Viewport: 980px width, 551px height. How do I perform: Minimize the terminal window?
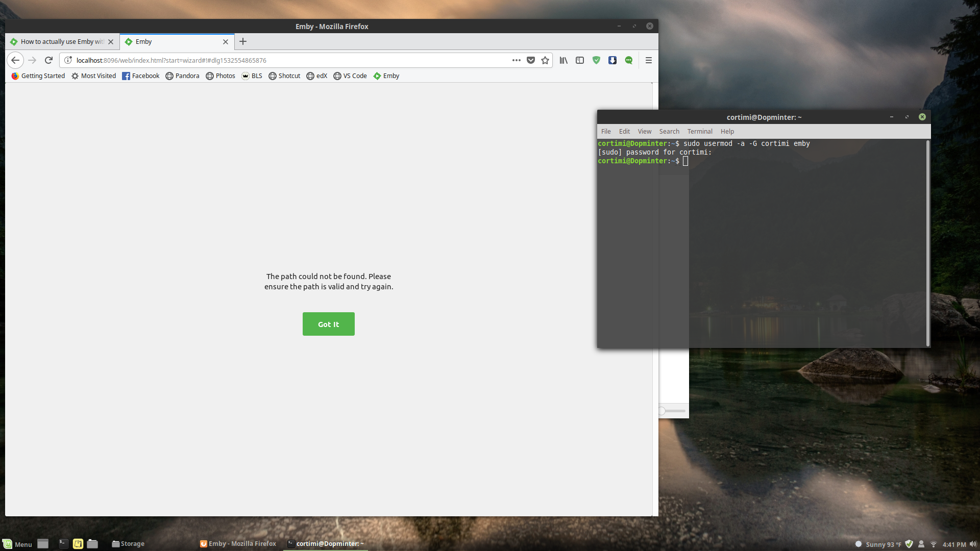pos(892,117)
